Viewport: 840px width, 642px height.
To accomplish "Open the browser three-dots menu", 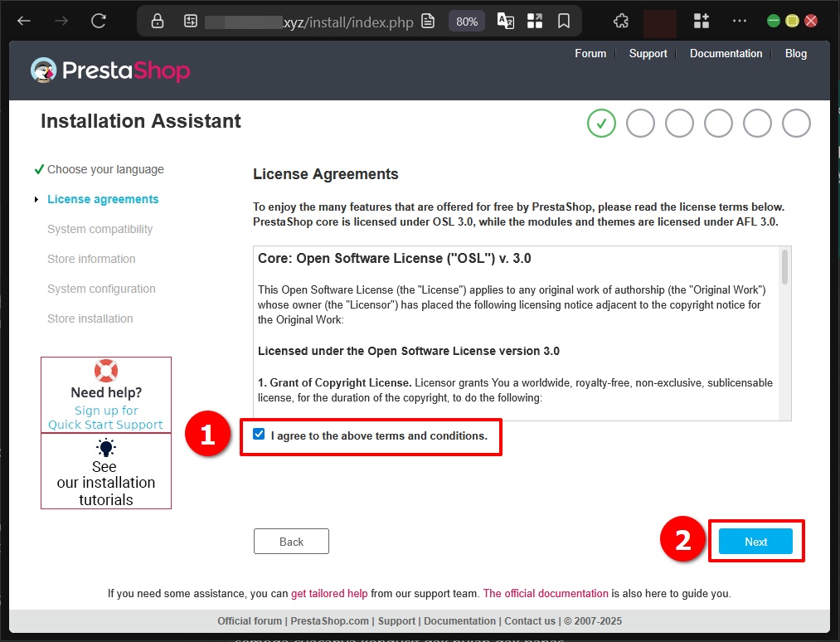I will [x=740, y=22].
